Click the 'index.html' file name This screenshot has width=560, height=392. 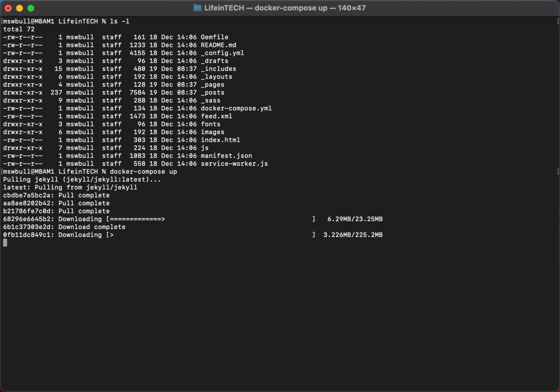pos(220,140)
